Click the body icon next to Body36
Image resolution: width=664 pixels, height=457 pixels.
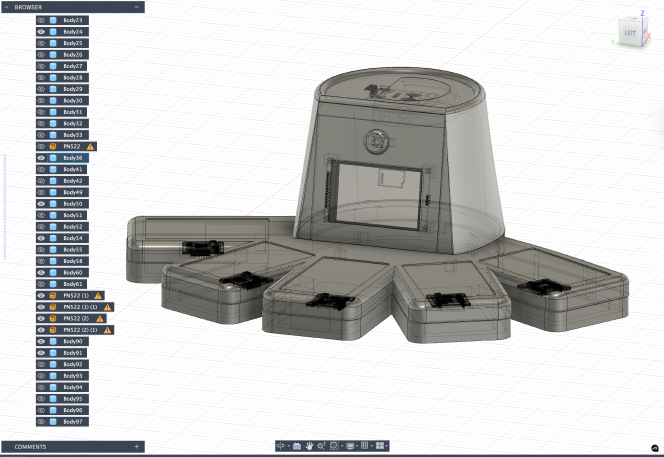(53, 158)
